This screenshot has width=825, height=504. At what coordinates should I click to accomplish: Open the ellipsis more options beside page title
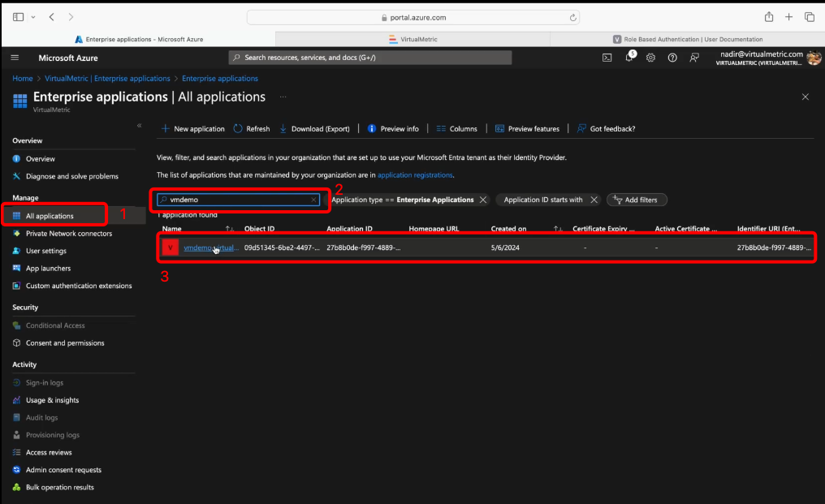(x=283, y=97)
